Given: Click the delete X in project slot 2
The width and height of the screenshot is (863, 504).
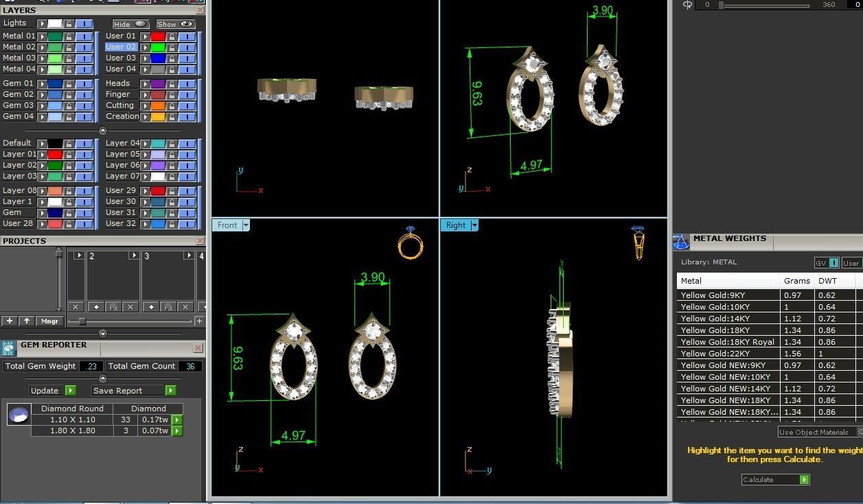Looking at the screenshot, I should tap(130, 307).
